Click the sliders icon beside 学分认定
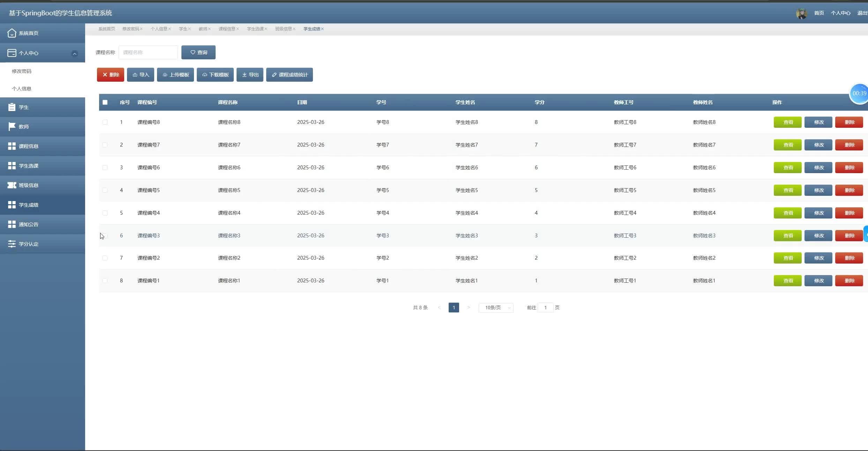The width and height of the screenshot is (868, 451). coord(12,244)
